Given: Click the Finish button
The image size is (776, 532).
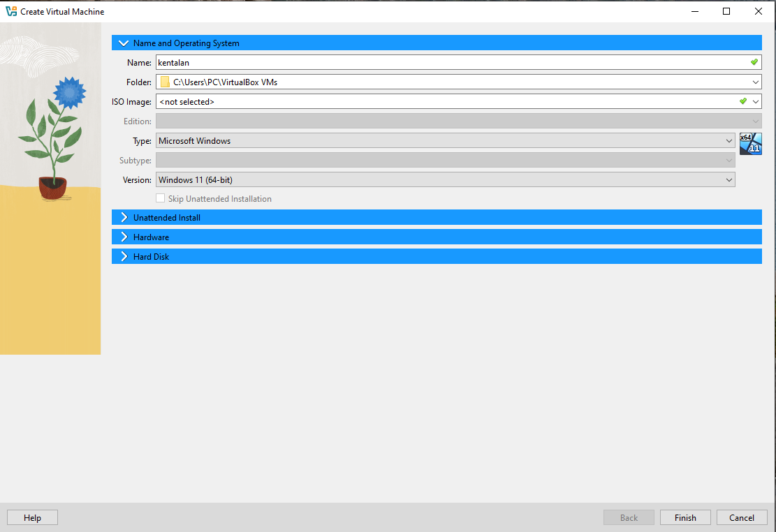Looking at the screenshot, I should point(685,517).
